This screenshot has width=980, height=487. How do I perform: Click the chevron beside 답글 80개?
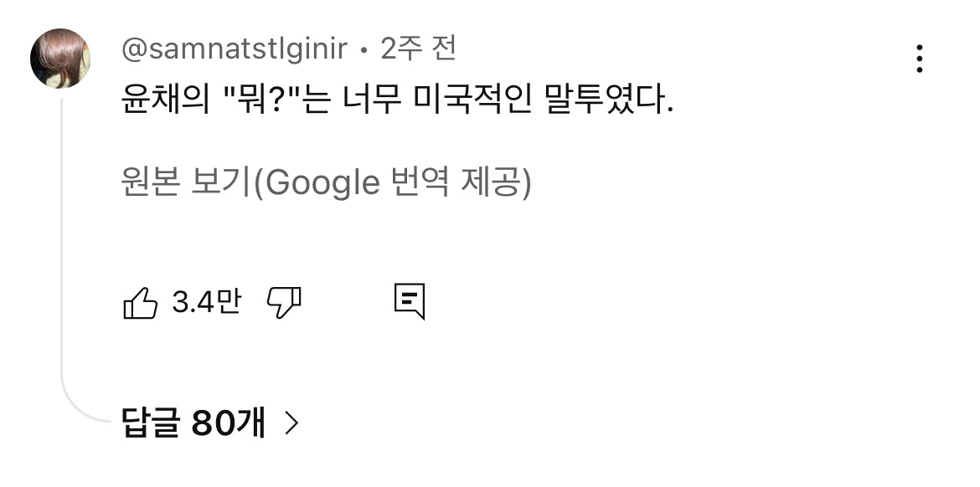291,424
